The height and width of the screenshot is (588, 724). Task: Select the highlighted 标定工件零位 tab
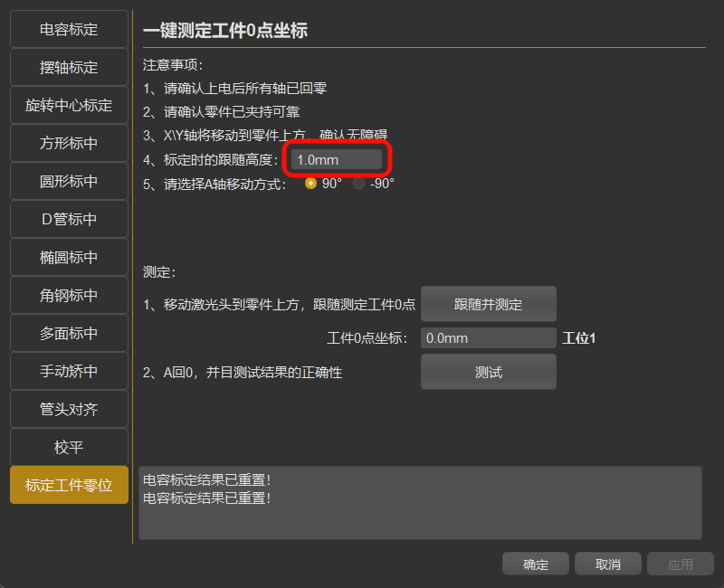69,485
